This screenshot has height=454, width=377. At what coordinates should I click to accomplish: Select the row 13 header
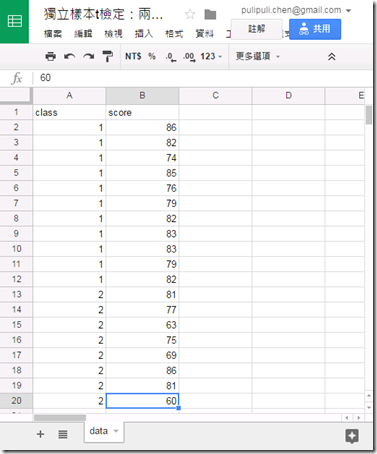pos(16,294)
